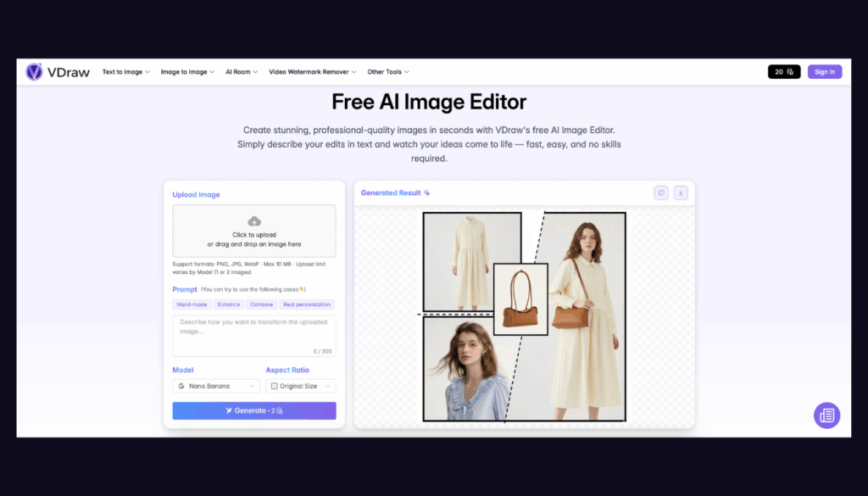This screenshot has width=868, height=496.
Task: Click the credits coin icon beside 20
Action: (790, 71)
